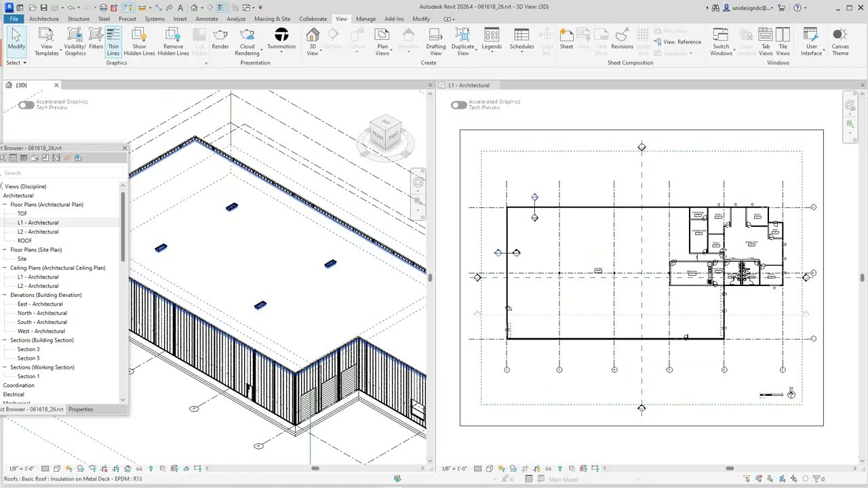Open the Help question mark icon
The image size is (868, 488).
[x=797, y=7]
